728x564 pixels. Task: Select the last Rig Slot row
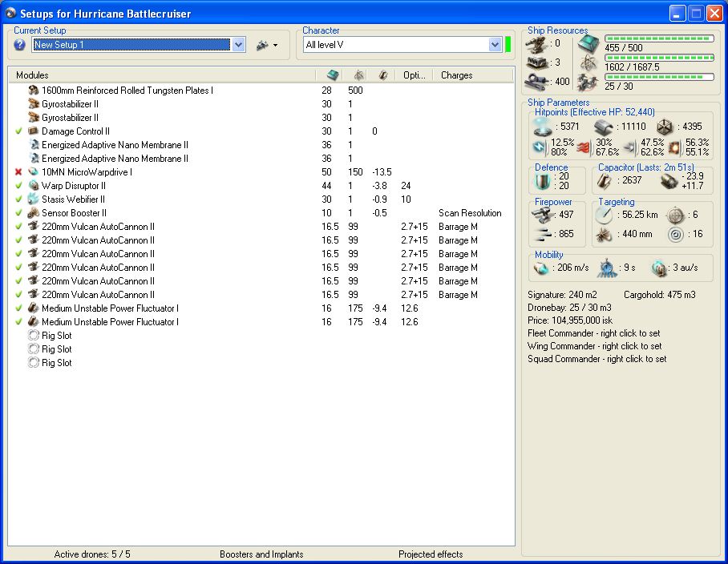pos(261,363)
